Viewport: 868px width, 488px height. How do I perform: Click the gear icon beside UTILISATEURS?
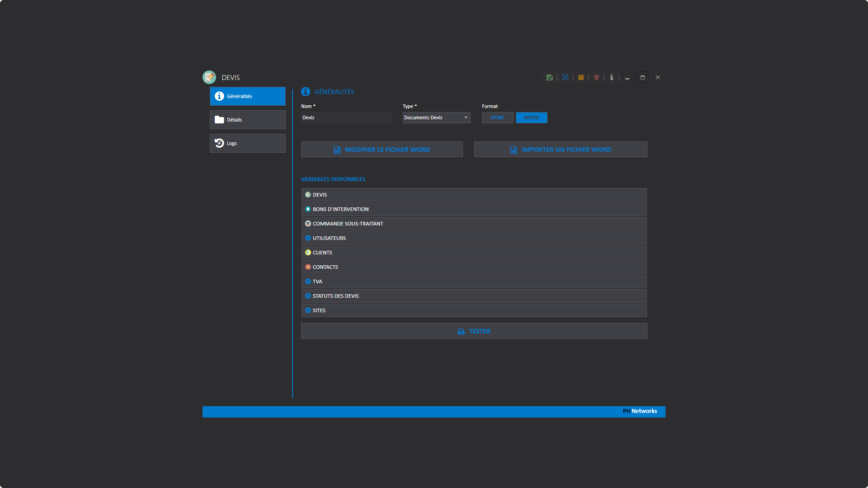point(308,238)
